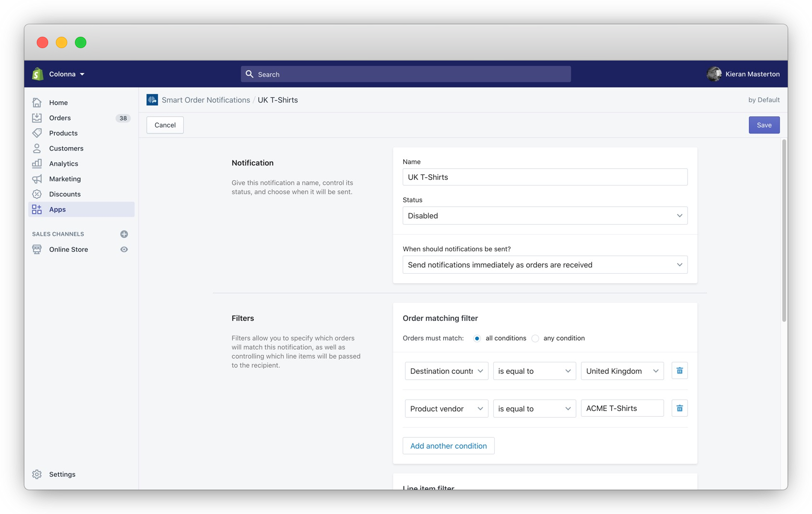The width and height of the screenshot is (812, 514).
Task: View Analytics via the bar chart icon
Action: click(x=37, y=164)
